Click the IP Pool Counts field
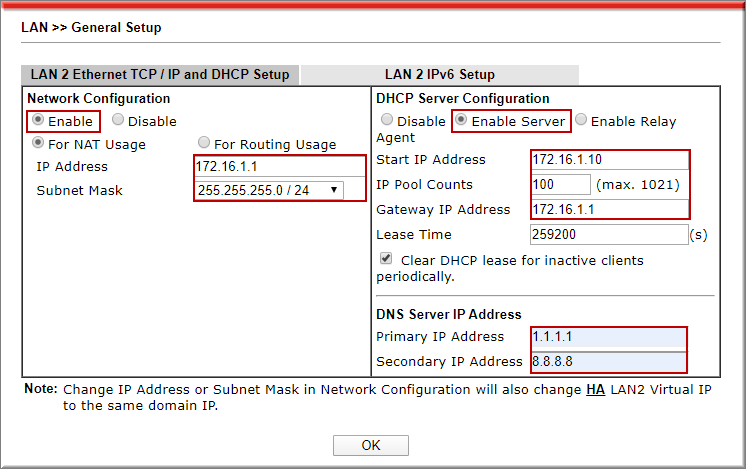Viewport: 746px width, 469px height. point(560,184)
